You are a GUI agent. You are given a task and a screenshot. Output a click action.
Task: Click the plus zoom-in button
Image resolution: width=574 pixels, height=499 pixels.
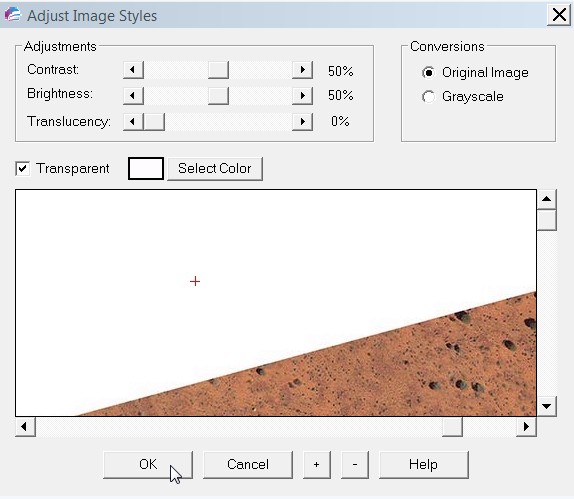[317, 465]
